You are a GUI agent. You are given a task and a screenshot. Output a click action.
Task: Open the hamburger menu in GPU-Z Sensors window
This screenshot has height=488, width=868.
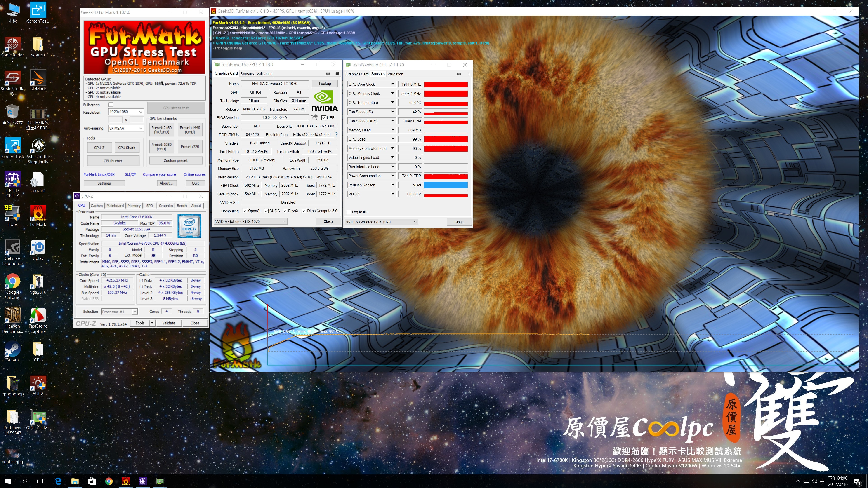click(x=468, y=74)
